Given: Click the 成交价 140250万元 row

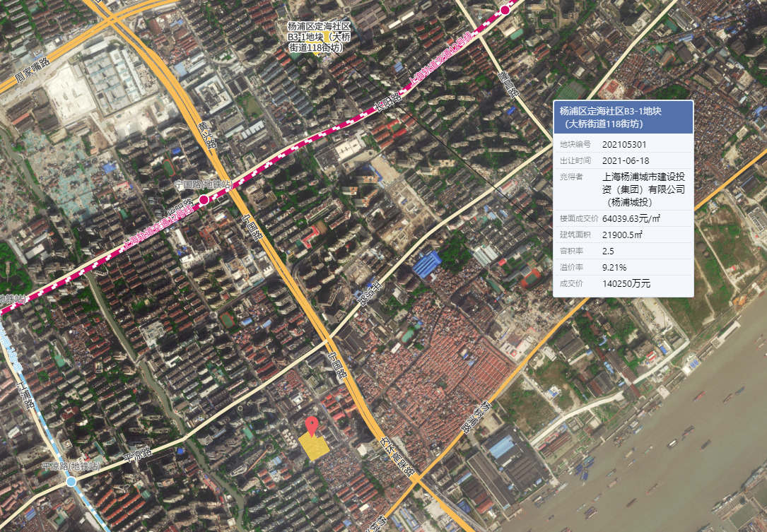Looking at the screenshot, I should pyautogui.click(x=623, y=284).
